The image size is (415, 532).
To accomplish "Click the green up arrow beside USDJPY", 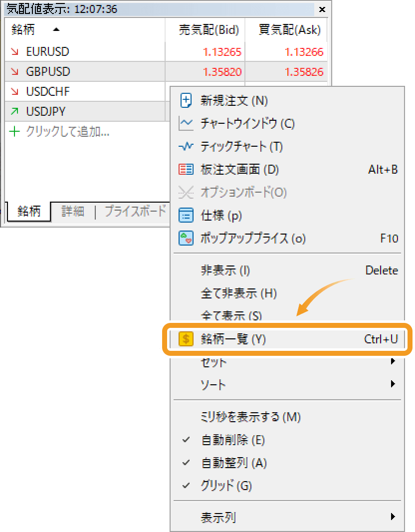I will pos(14,111).
